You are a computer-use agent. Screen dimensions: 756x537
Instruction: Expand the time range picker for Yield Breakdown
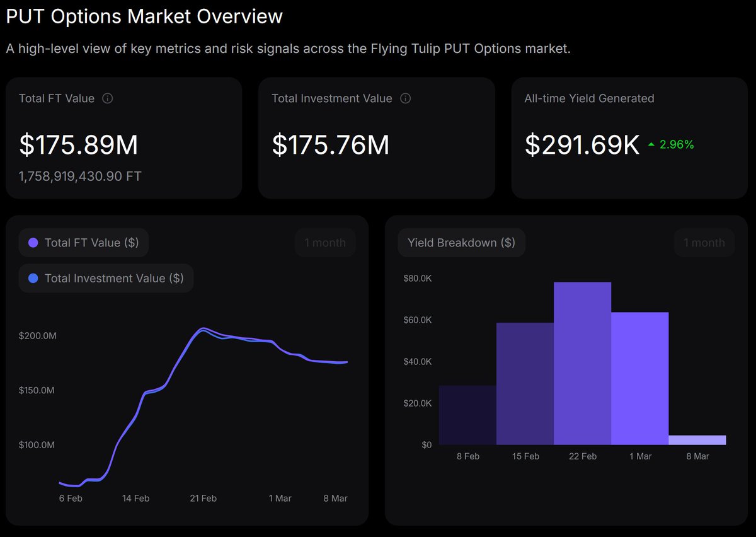tap(704, 243)
